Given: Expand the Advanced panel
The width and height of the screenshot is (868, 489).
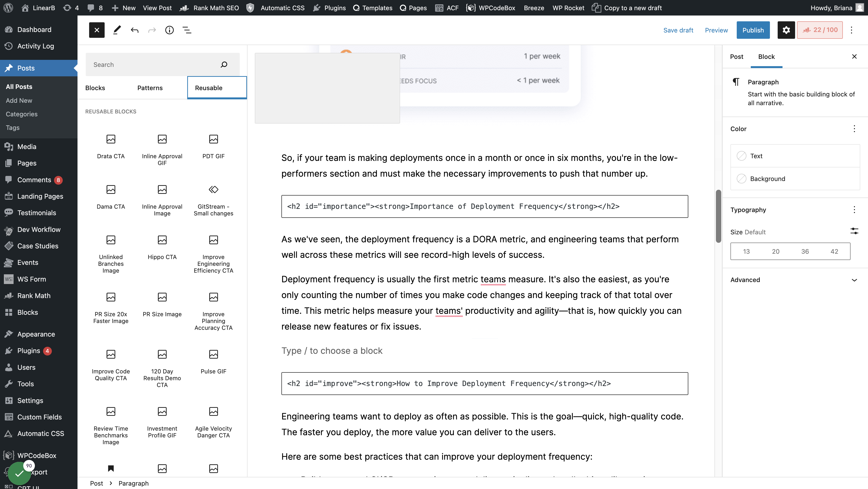Looking at the screenshot, I should pyautogui.click(x=795, y=280).
